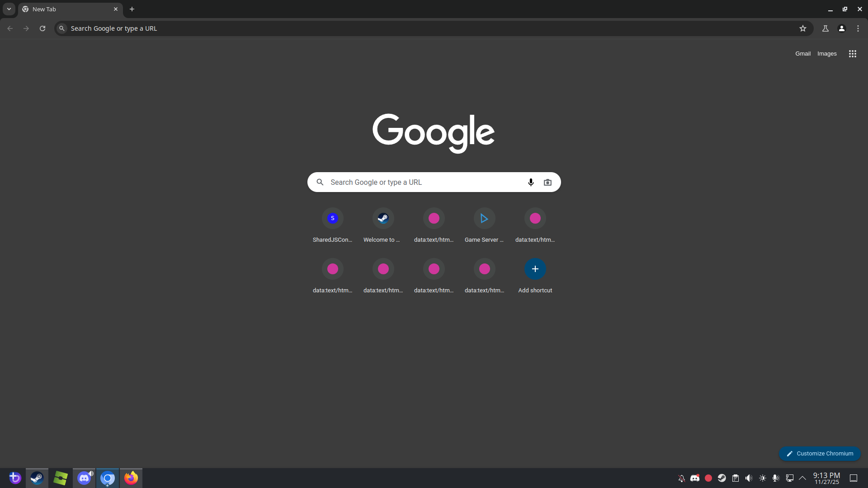Screen dimensions: 868x488
Task: Open the Google apps grid
Action: pos(852,54)
